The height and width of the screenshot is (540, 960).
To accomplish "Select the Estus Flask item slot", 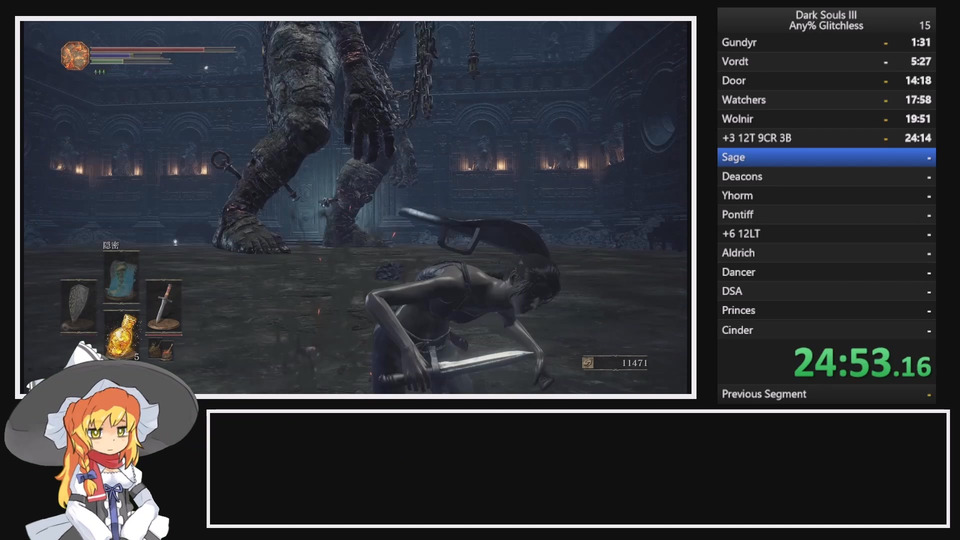I will click(x=121, y=335).
